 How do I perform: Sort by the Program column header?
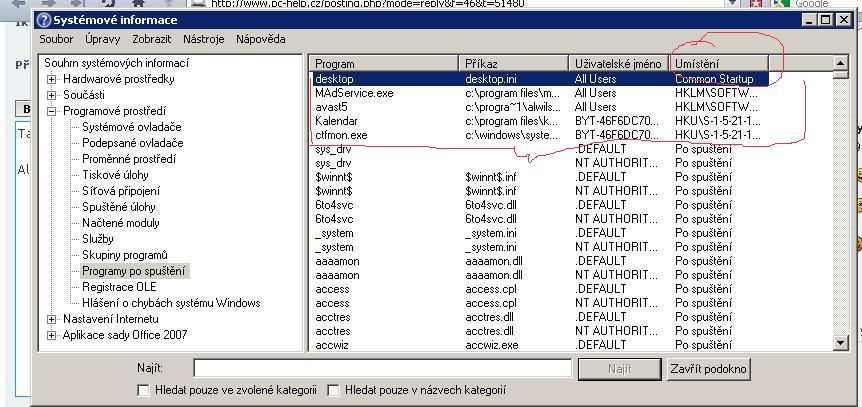pos(384,64)
